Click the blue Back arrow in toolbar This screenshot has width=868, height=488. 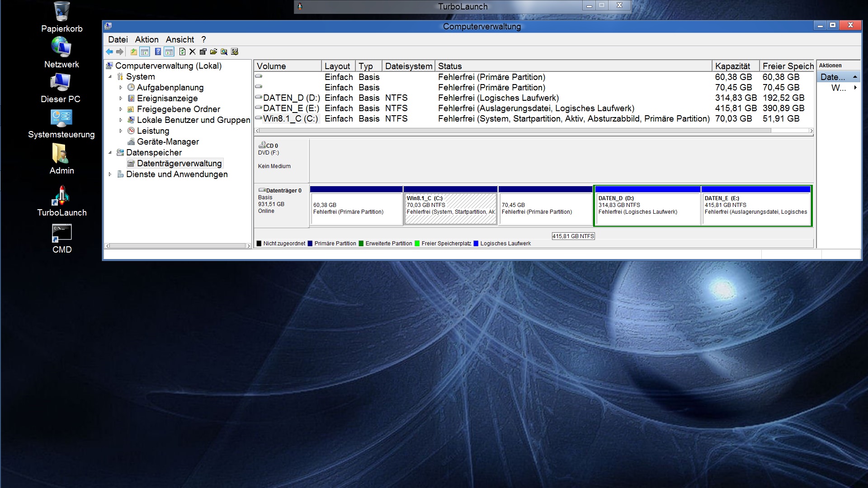point(109,52)
